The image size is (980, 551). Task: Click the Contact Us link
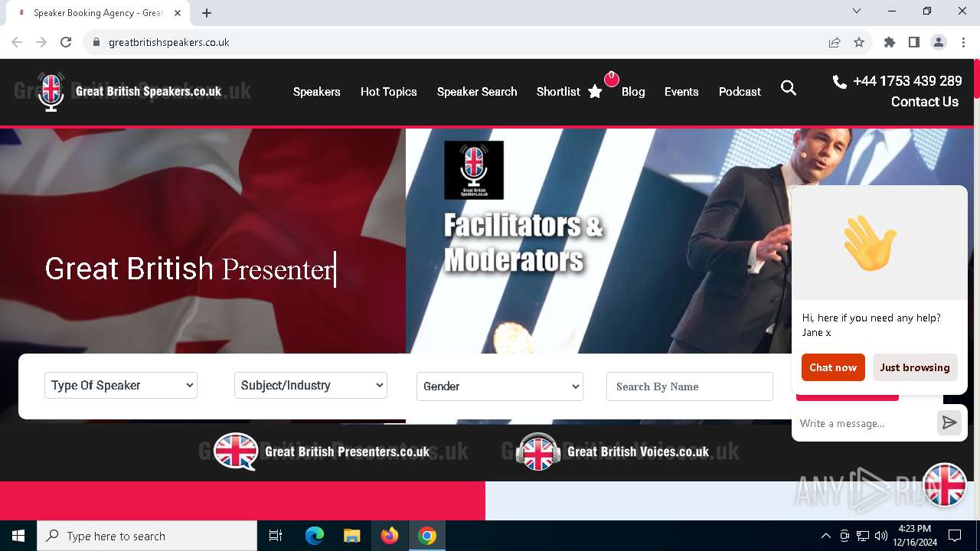(925, 102)
